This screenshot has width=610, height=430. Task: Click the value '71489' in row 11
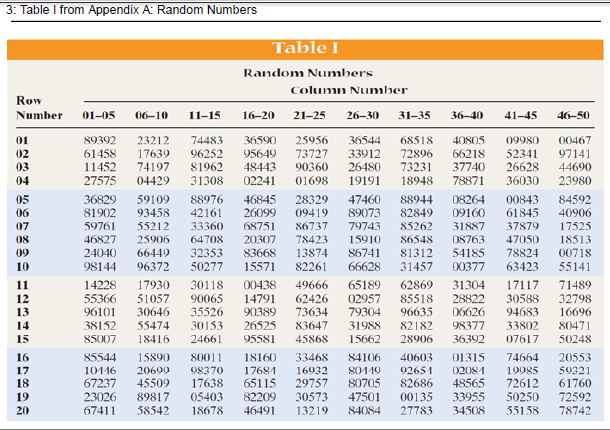[575, 285]
